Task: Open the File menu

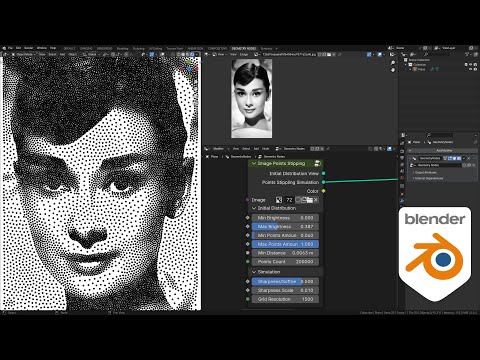Action: (x=10, y=48)
